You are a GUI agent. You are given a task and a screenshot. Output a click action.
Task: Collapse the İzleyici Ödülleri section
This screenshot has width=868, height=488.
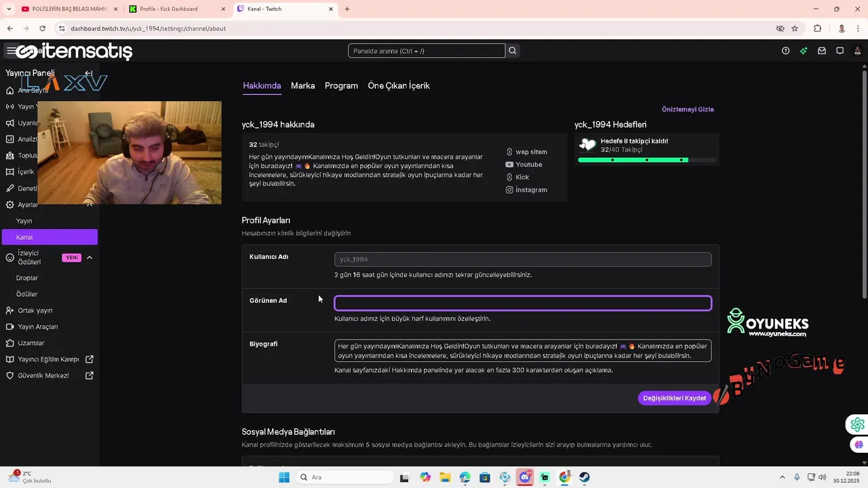(89, 258)
